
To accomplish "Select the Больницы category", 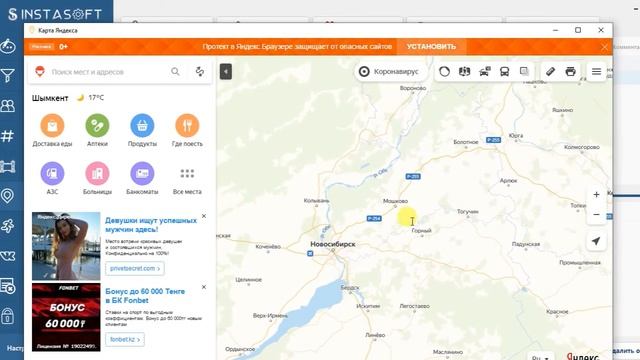I will (97, 178).
